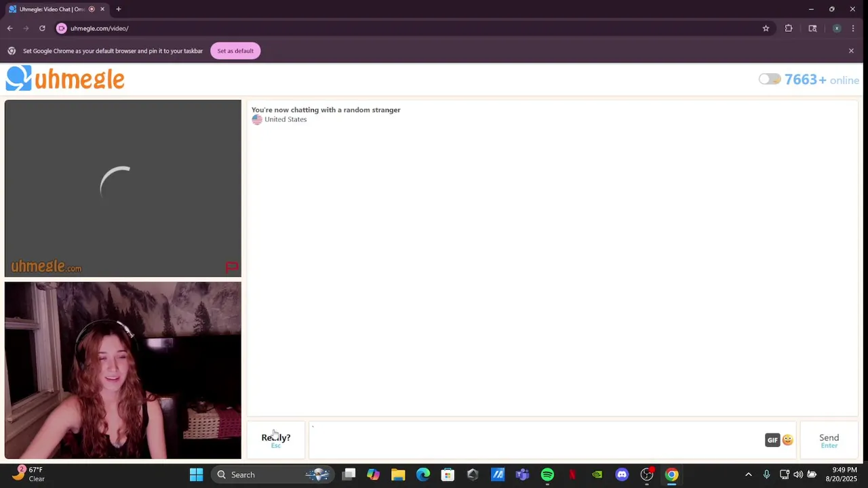Expand the hidden system tray icons

click(x=748, y=474)
